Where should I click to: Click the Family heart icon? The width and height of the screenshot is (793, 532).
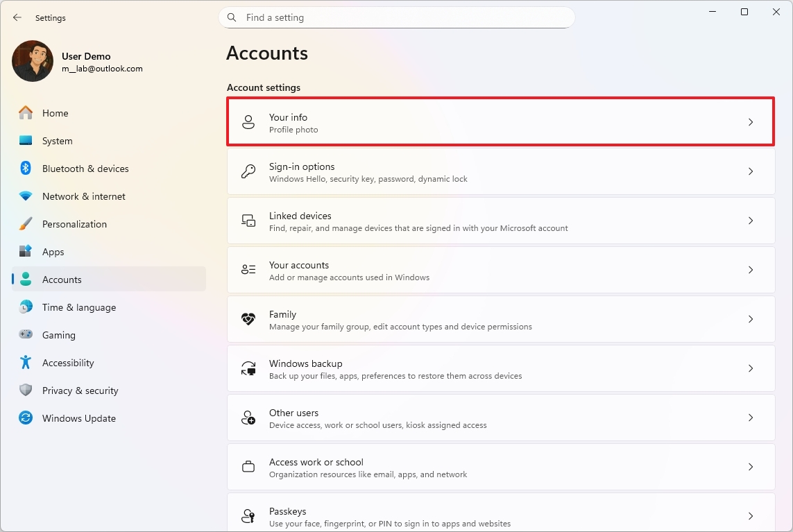click(x=248, y=320)
